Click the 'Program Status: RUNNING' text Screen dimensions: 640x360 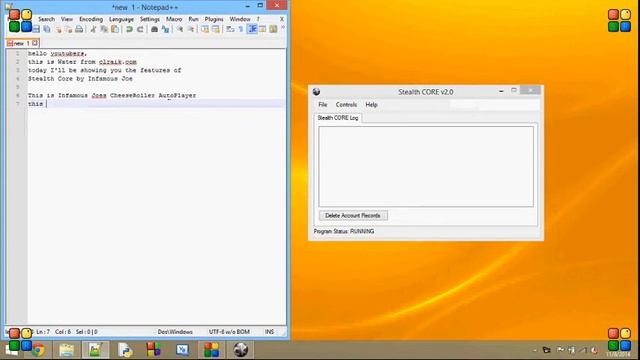click(344, 231)
